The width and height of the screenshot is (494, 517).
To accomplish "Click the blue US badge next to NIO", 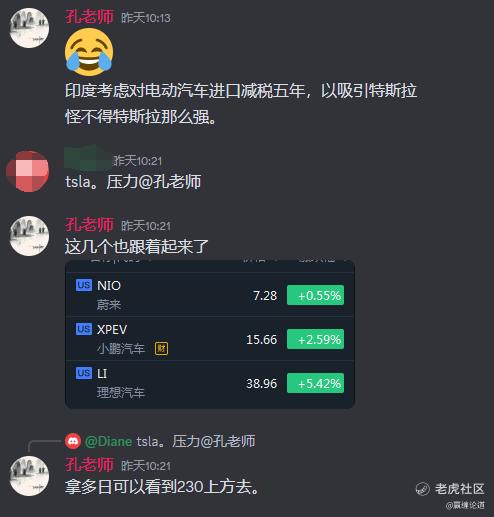I will click(x=84, y=285).
